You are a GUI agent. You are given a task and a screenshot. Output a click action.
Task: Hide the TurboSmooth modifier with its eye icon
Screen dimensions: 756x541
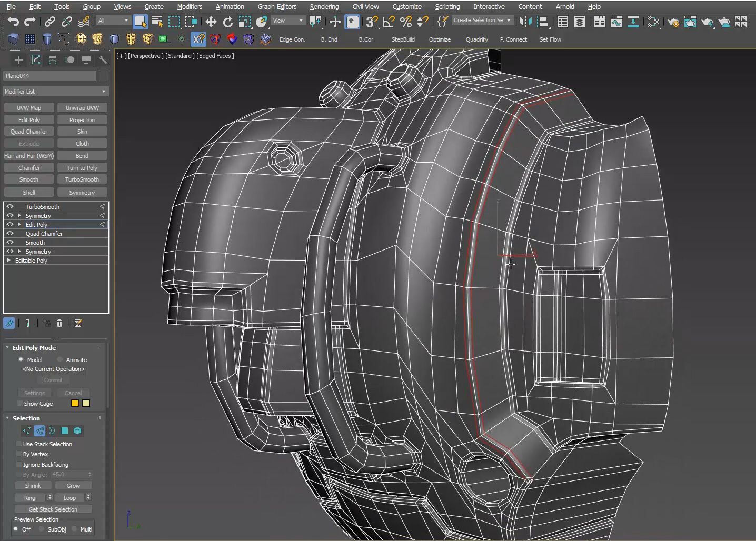tap(10, 207)
